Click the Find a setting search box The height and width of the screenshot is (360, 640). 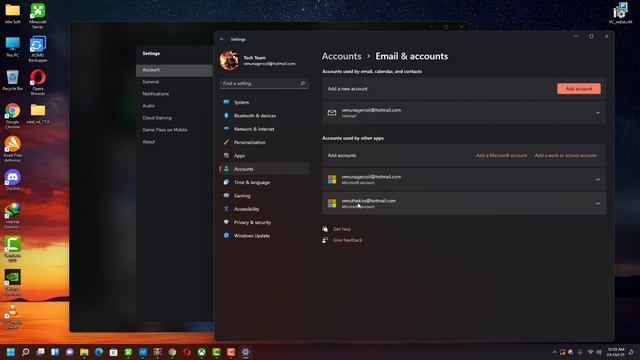pyautogui.click(x=264, y=83)
